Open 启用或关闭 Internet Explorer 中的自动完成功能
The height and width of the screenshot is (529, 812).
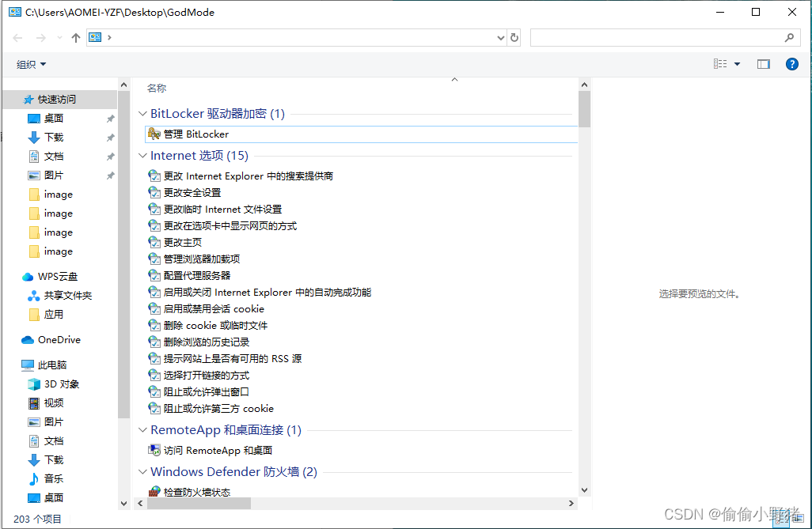click(x=268, y=293)
